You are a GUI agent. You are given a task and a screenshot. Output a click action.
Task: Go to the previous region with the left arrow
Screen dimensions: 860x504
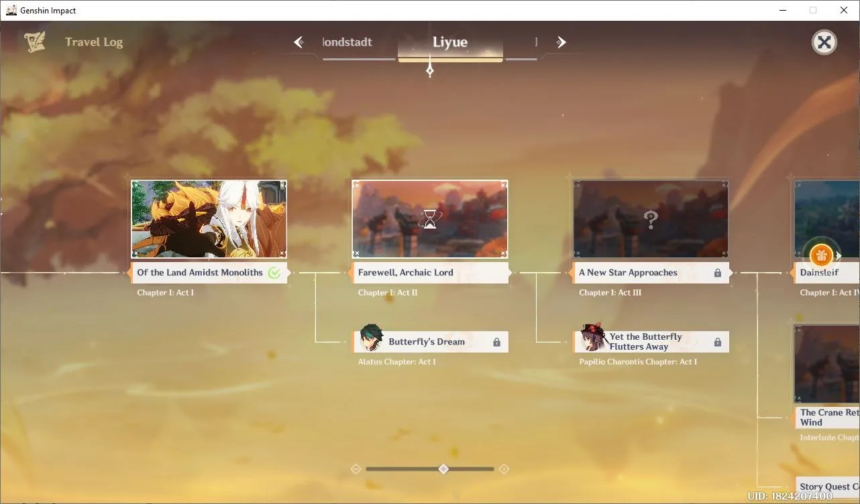point(299,42)
